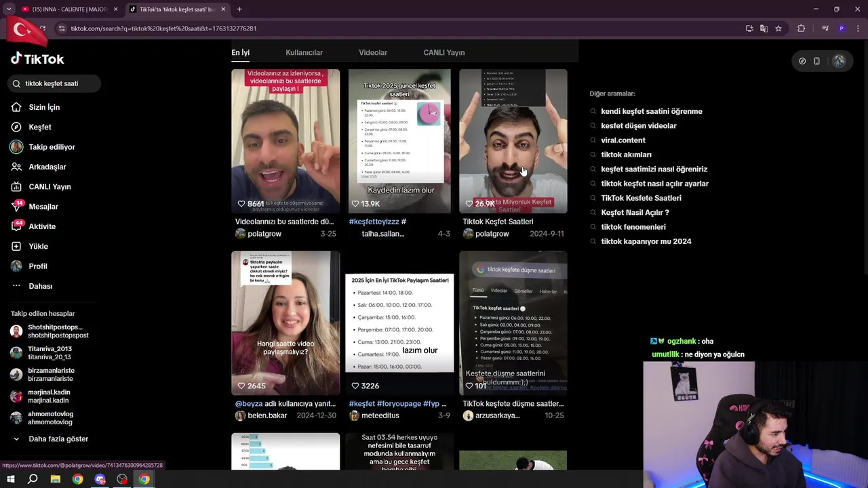868x488 pixels.
Task: Open the TikTok Kesfete Saatleri suggestion
Action: coord(641,198)
